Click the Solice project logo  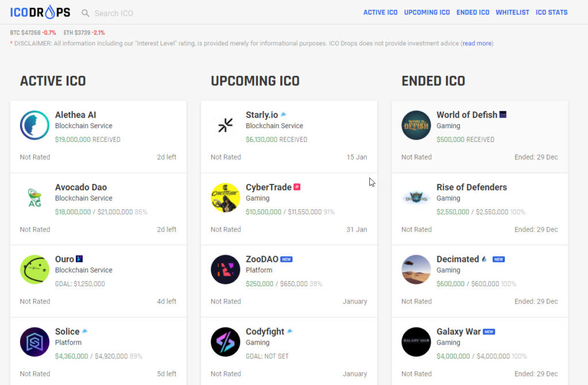coord(34,342)
